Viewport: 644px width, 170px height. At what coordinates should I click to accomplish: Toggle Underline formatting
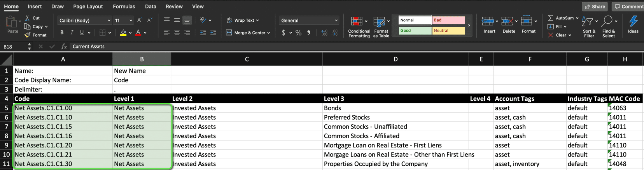(x=82, y=33)
